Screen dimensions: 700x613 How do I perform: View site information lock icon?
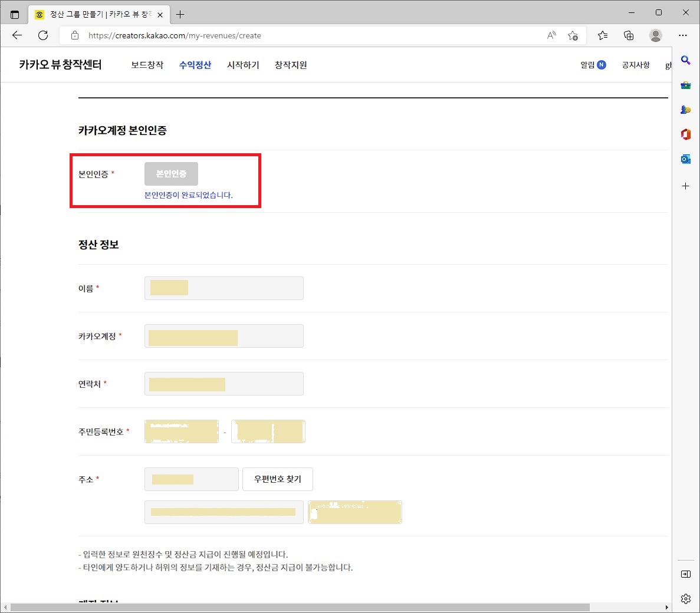75,35
